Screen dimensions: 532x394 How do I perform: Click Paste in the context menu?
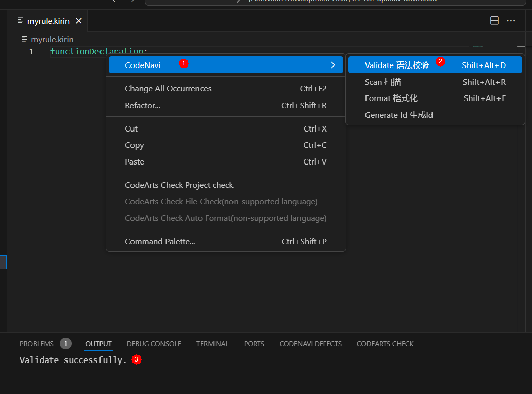135,162
